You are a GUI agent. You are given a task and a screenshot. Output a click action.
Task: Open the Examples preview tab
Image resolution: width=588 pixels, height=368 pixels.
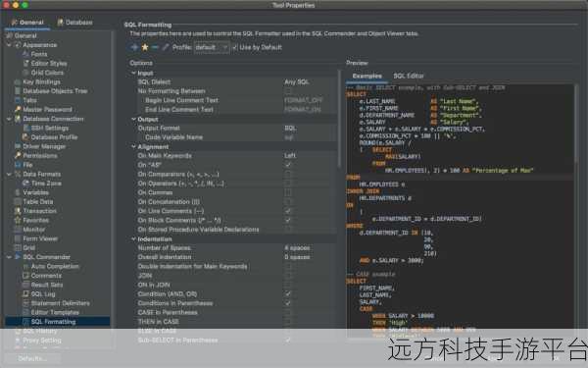367,76
